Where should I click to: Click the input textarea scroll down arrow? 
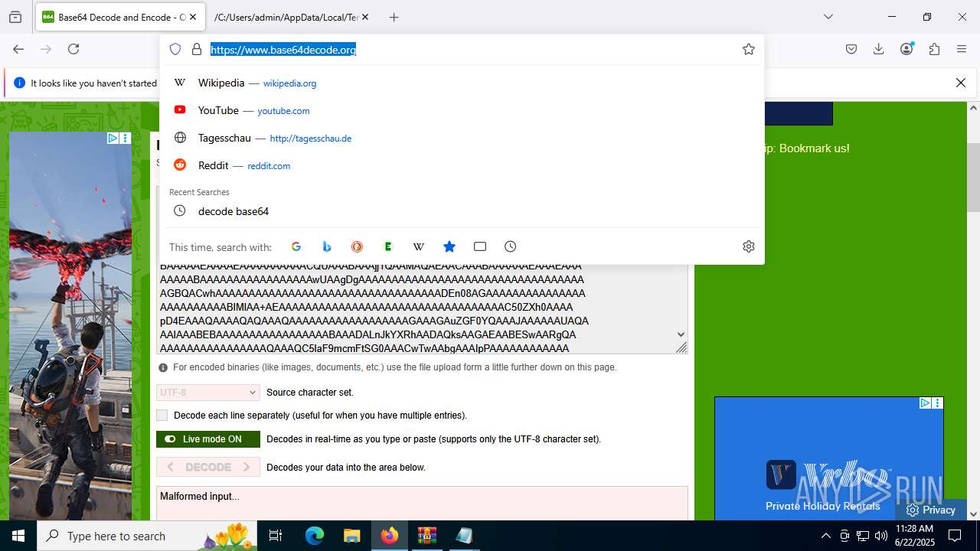coord(681,334)
